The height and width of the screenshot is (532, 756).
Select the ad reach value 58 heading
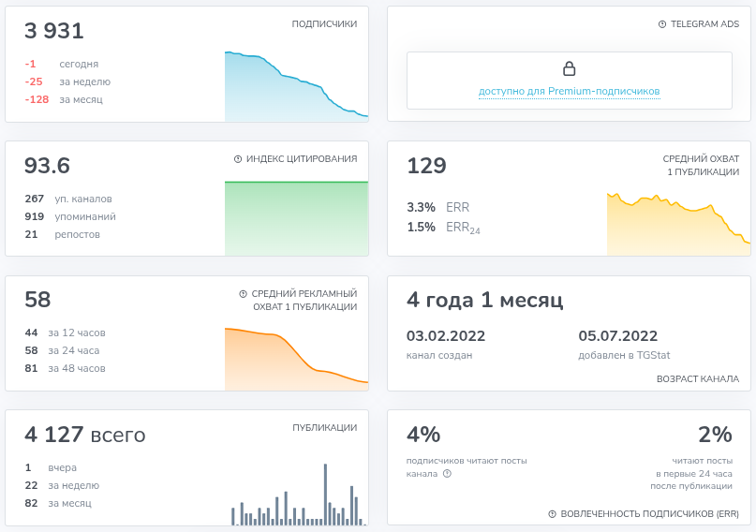(37, 300)
